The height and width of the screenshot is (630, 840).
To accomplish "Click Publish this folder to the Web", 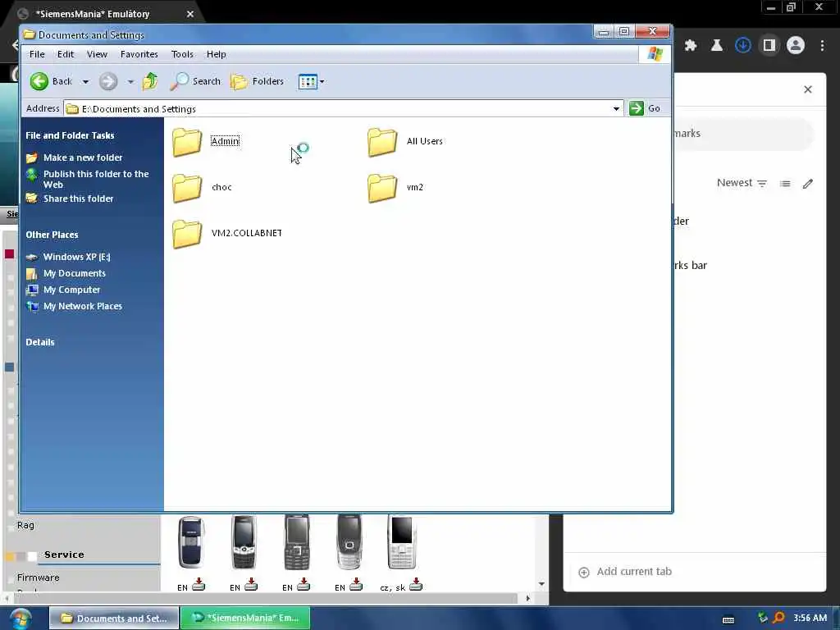I will (87, 179).
